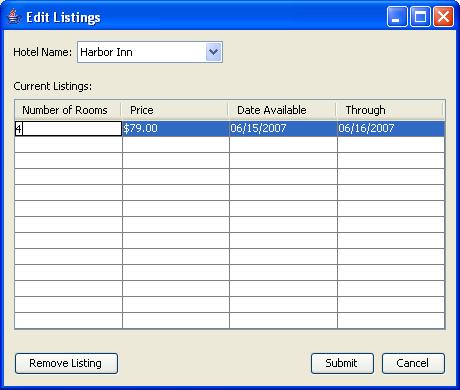Viewport: 460px width, 390px height.
Task: Click the Java icon in title bar
Action: 13,17
